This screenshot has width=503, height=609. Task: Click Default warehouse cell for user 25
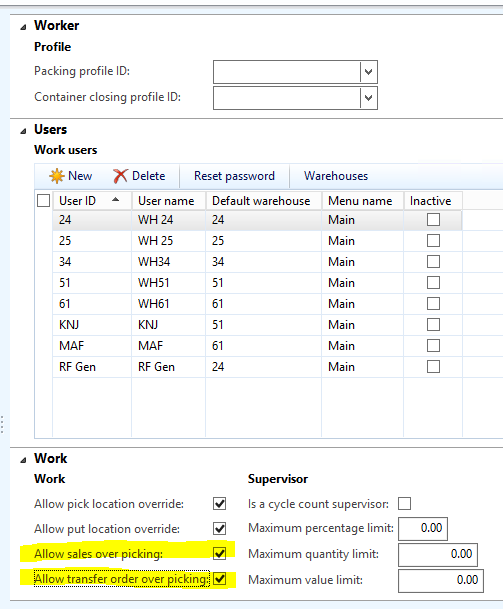click(263, 241)
